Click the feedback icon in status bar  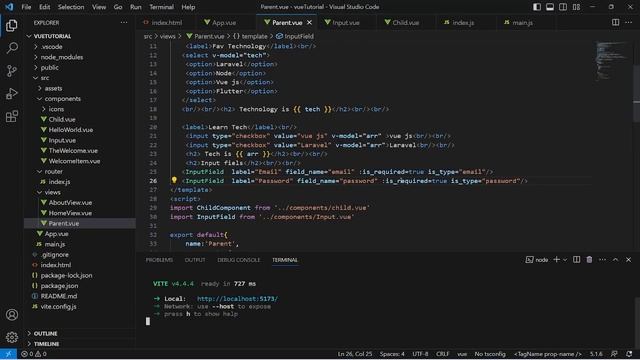[x=614, y=354]
